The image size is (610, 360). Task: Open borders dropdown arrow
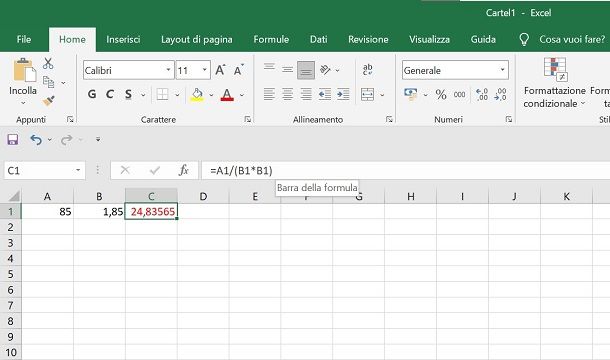click(x=177, y=95)
